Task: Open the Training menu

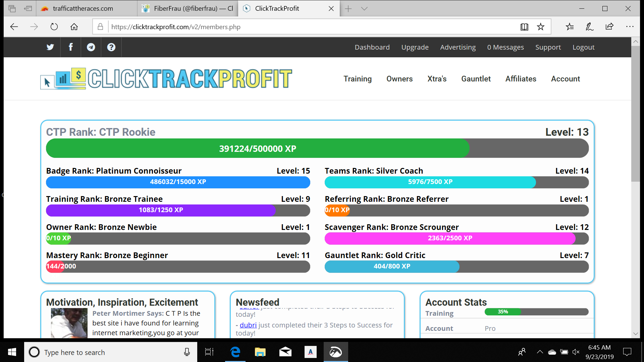Action: (358, 79)
